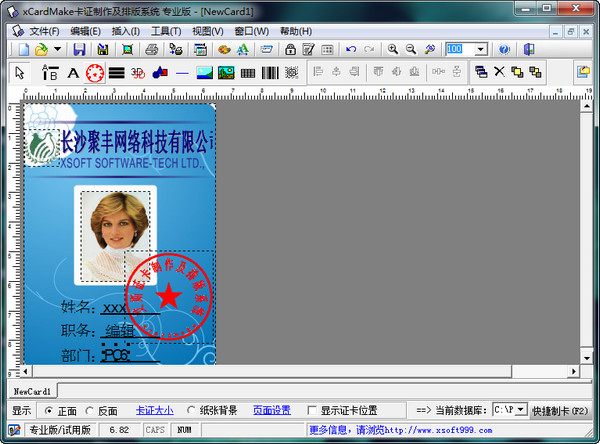The height and width of the screenshot is (444, 600).
Task: Click the exit door icon
Action: (x=528, y=49)
